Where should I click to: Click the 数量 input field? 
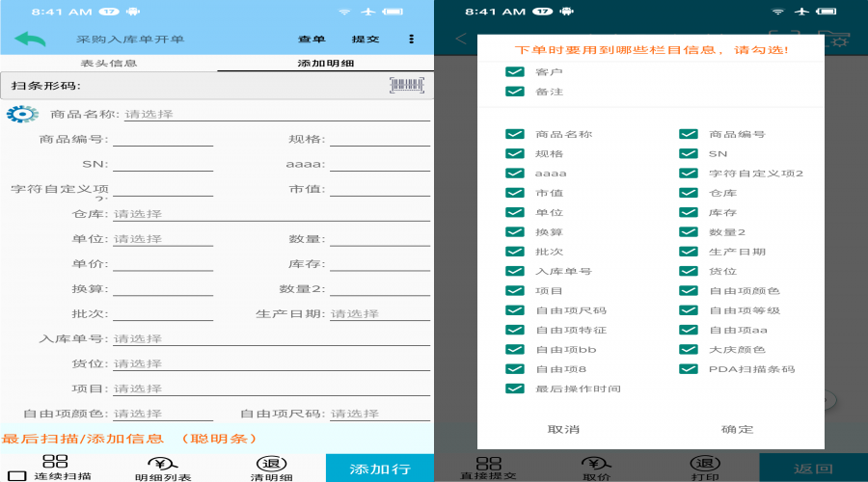[x=379, y=239]
